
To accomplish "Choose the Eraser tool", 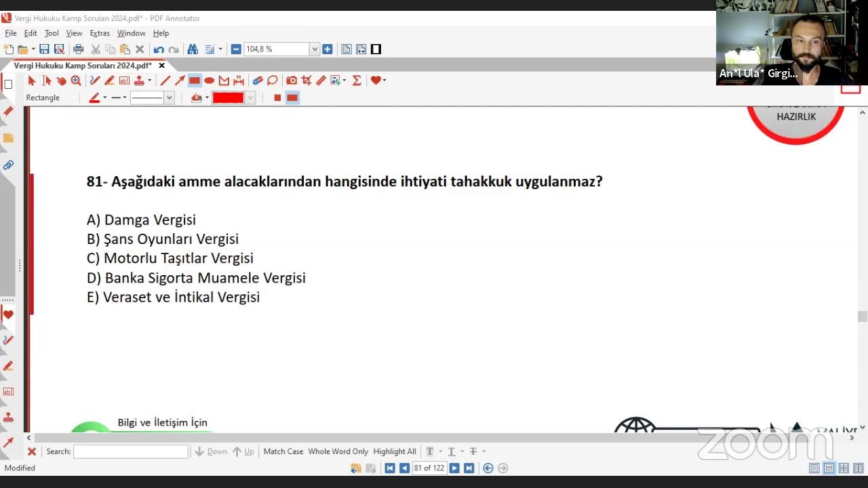I will click(x=257, y=80).
